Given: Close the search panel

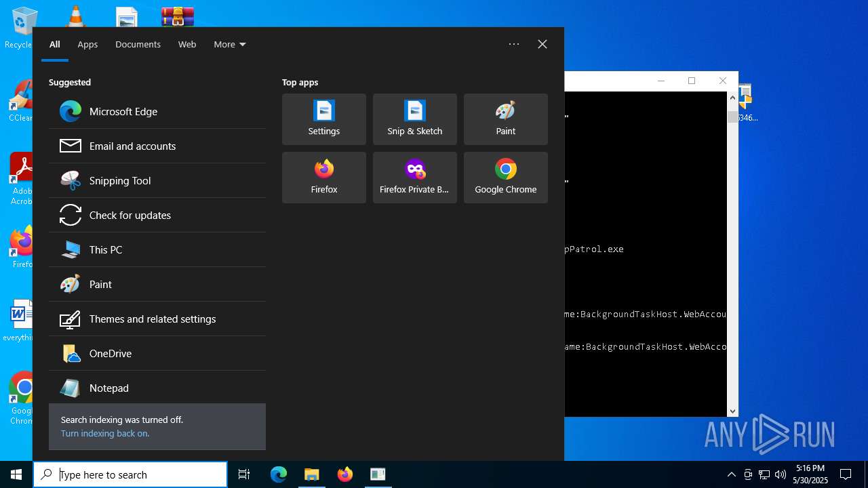Looking at the screenshot, I should pos(542,44).
